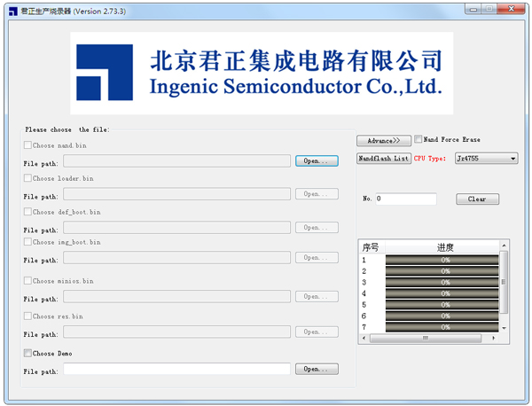532x406 pixels.
Task: Focus the res.bin file path field
Action: 176,332
